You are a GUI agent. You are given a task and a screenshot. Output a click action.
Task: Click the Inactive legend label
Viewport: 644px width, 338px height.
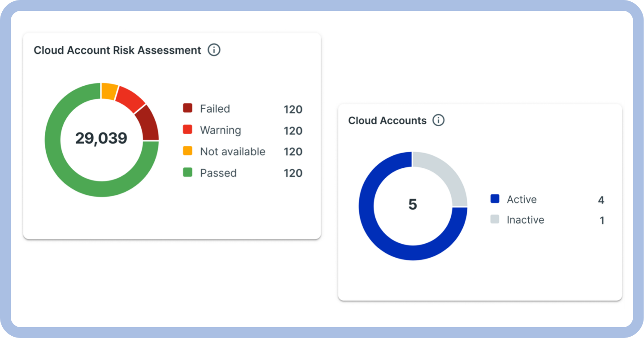pos(525,220)
